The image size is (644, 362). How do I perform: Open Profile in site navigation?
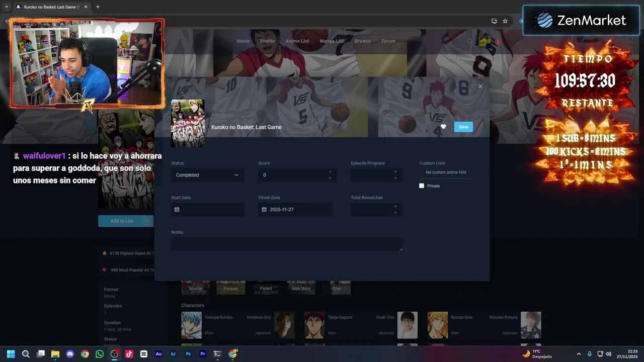(x=268, y=41)
